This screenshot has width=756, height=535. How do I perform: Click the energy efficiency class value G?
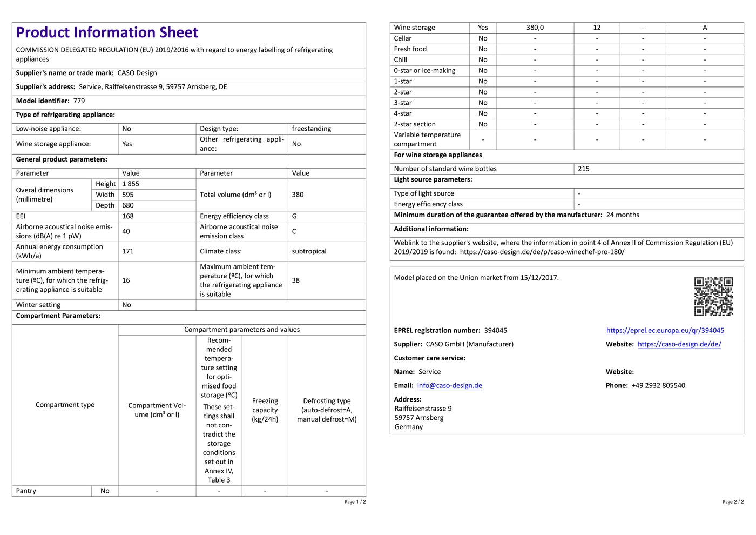click(294, 216)
